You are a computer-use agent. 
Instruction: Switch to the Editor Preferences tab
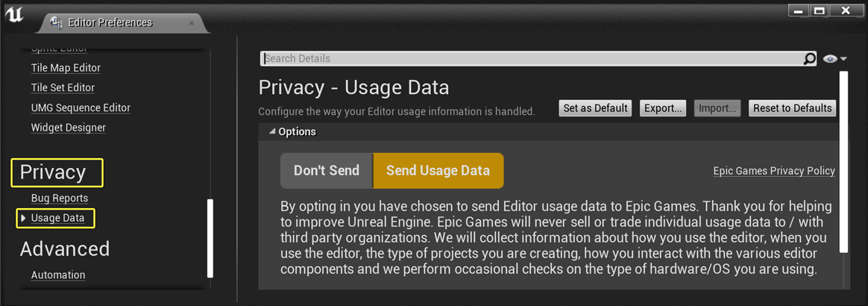tap(110, 22)
